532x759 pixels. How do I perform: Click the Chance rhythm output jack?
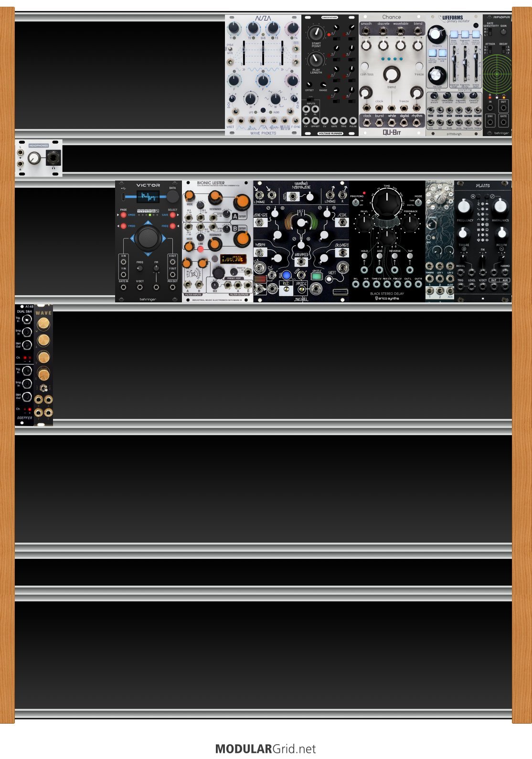[417, 123]
